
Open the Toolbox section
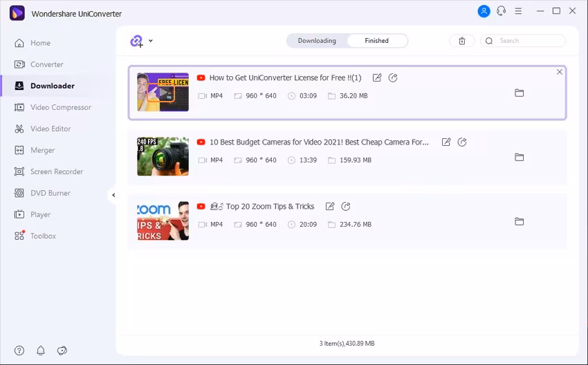35,236
